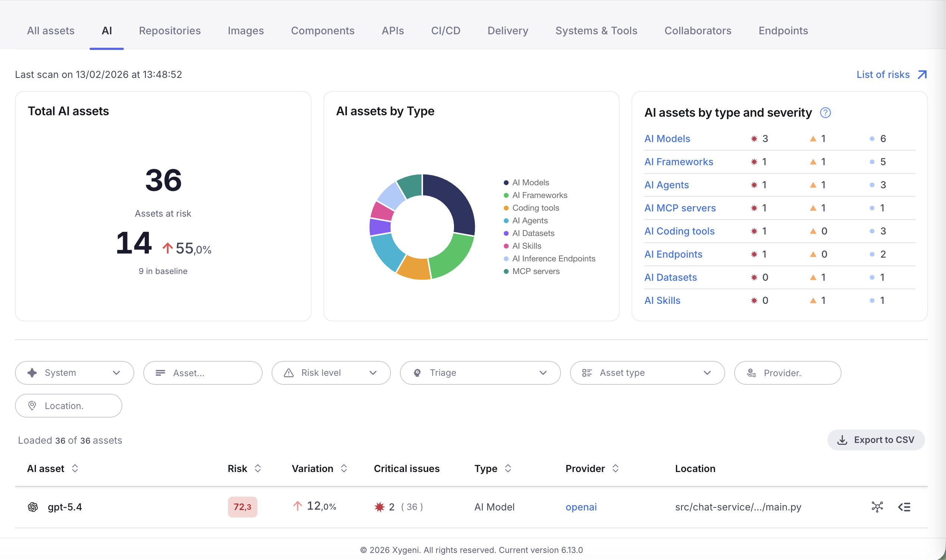Open the AI Endpoints link
The width and height of the screenshot is (946, 560).
(x=673, y=254)
